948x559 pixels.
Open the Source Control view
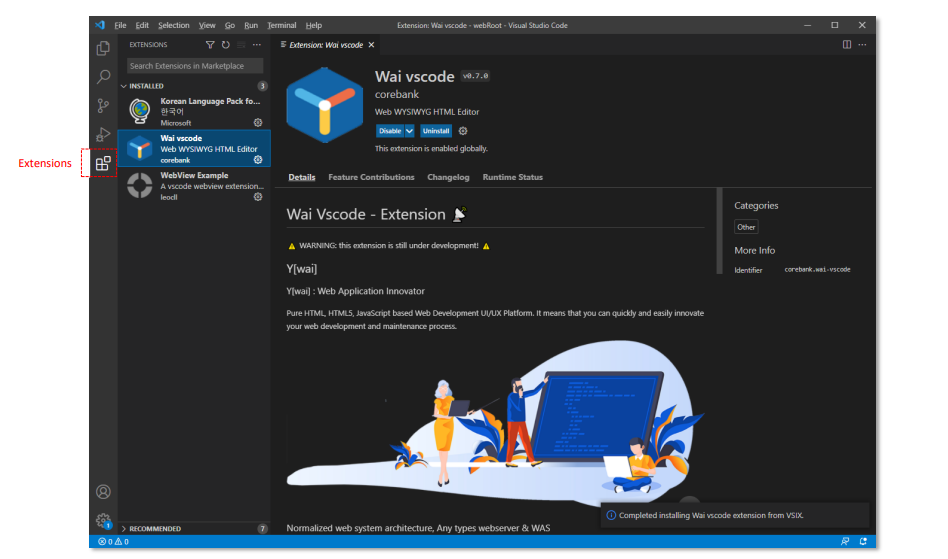[103, 106]
